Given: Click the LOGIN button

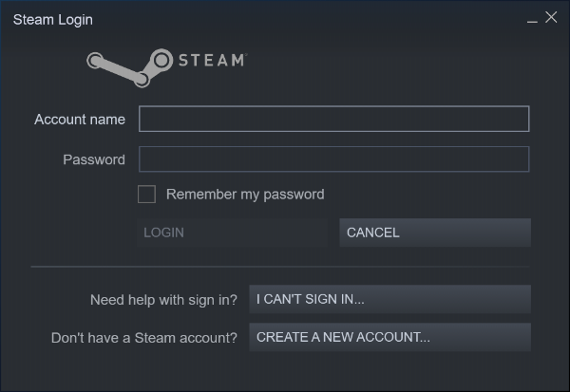Looking at the screenshot, I should coord(232,233).
